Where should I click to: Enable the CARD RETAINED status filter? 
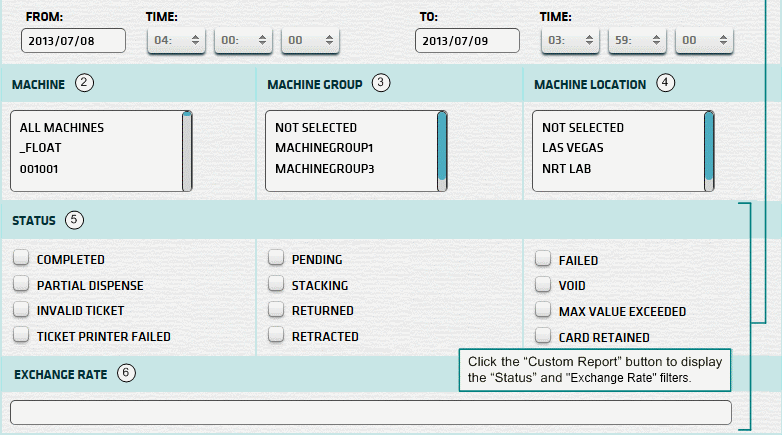543,335
